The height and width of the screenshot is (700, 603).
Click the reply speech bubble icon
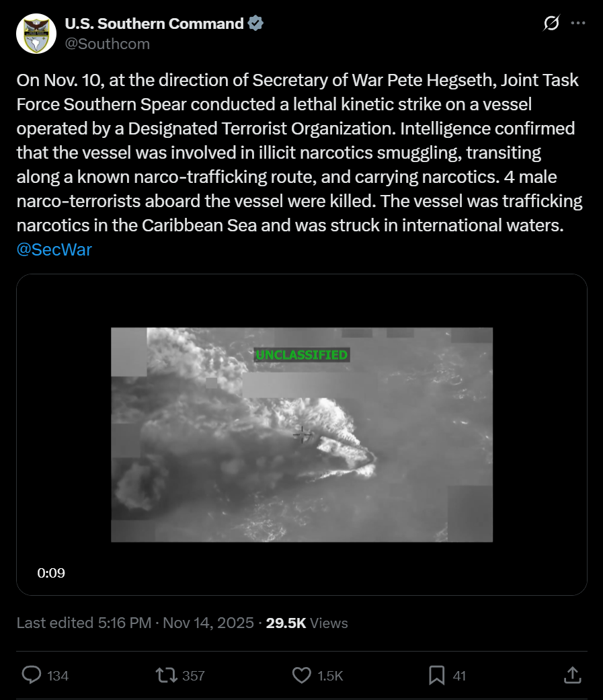(32, 674)
